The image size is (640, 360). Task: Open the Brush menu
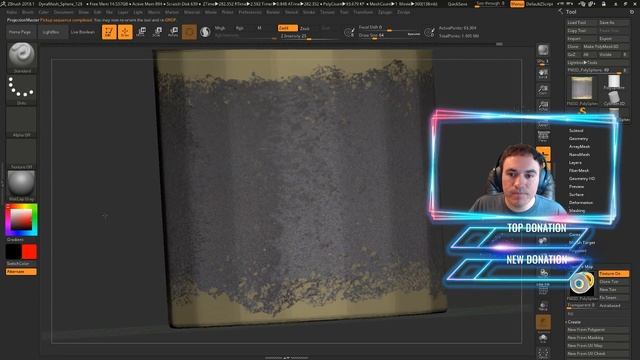pyautogui.click(x=28, y=12)
